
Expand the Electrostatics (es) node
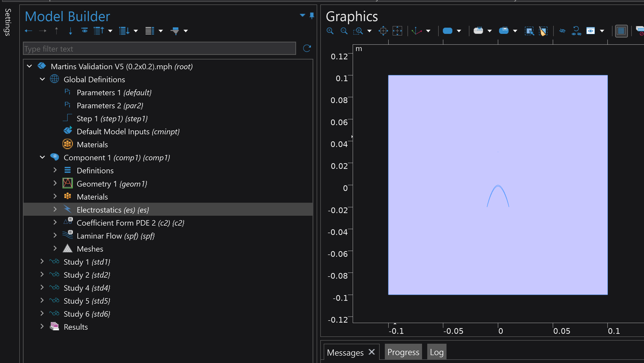pos(55,210)
